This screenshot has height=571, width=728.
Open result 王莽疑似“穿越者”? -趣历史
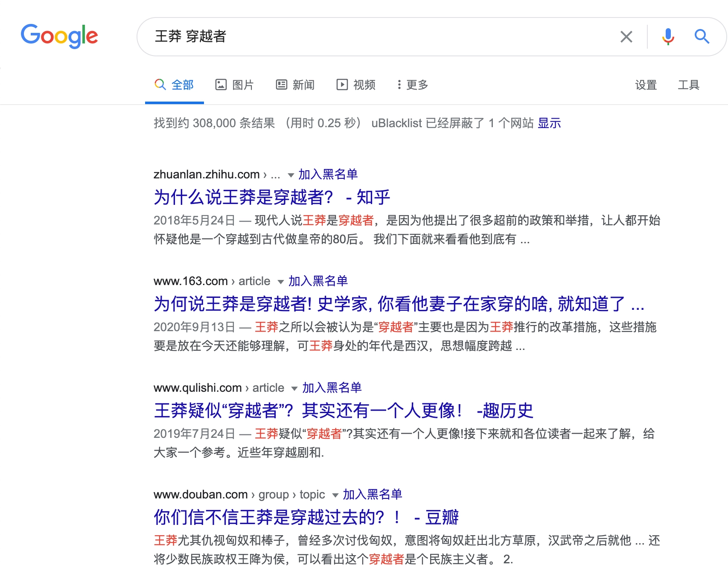coord(344,411)
